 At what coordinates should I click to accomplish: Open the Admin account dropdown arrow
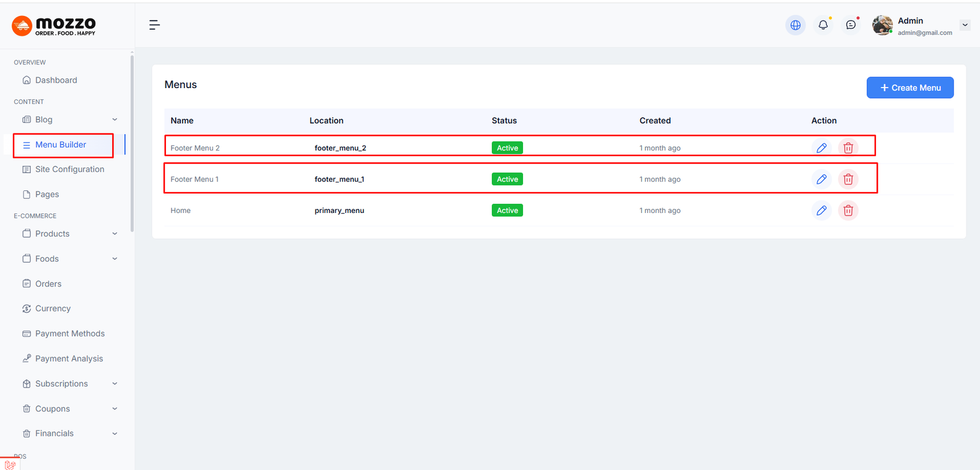pos(965,25)
